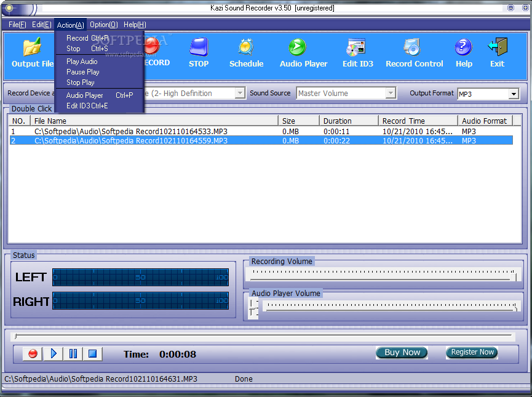This screenshot has height=397, width=532.
Task: Start recording with the bottom red record button
Action: (33, 354)
